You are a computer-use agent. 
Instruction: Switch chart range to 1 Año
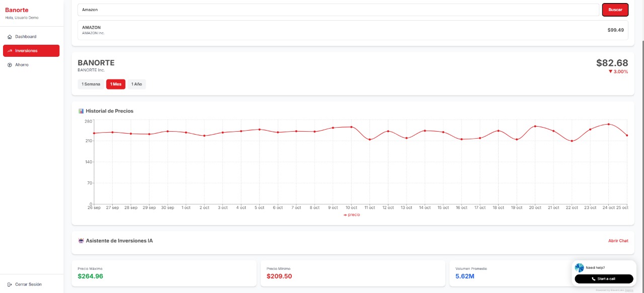tap(136, 84)
